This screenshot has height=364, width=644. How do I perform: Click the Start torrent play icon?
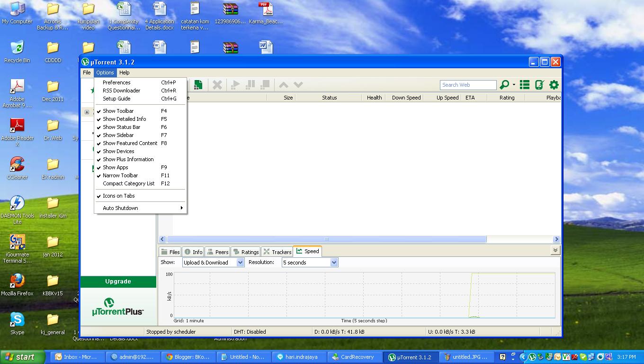[x=235, y=85]
